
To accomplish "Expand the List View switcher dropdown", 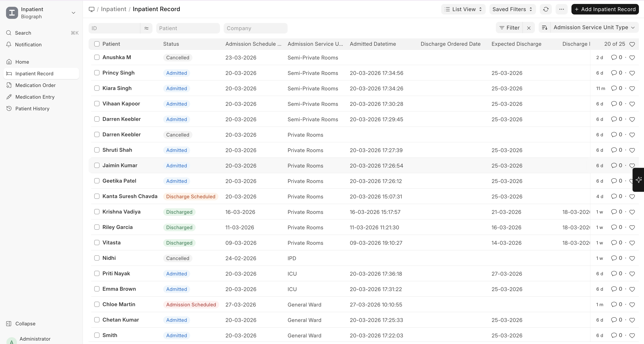I will coord(463,9).
